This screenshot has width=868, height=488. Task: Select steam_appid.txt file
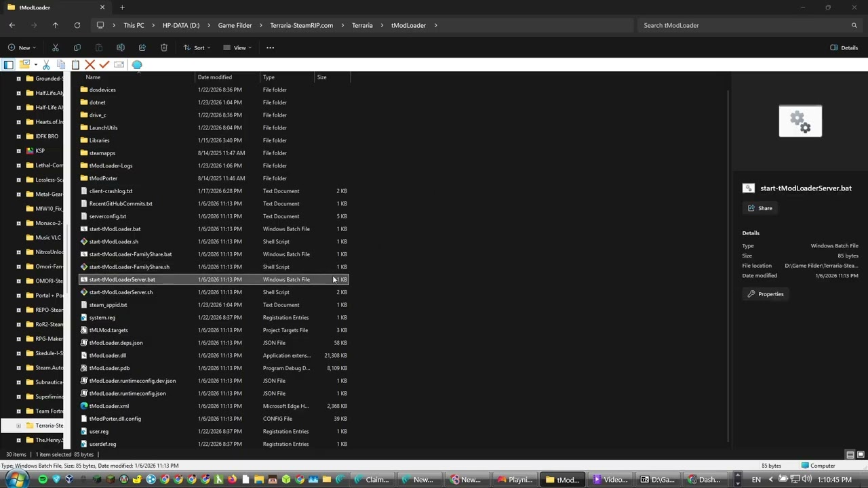[x=108, y=305]
